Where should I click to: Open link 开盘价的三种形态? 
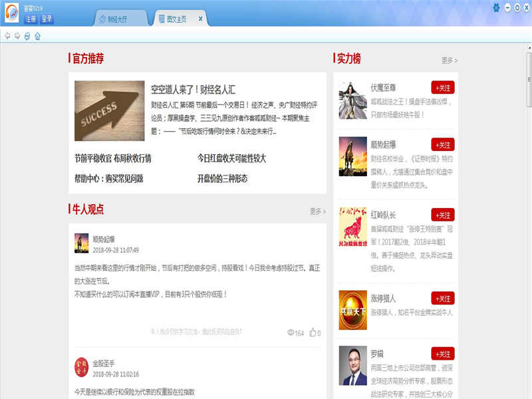point(223,178)
